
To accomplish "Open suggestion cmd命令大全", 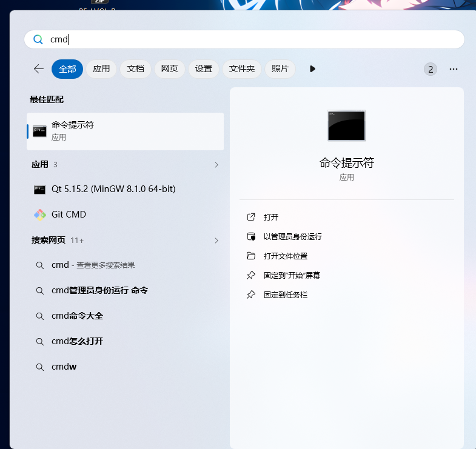I will tap(126, 316).
